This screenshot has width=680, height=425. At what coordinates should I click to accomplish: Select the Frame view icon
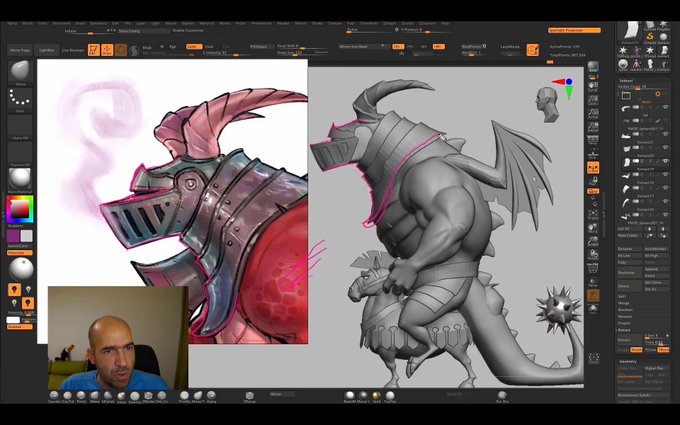[x=593, y=214]
